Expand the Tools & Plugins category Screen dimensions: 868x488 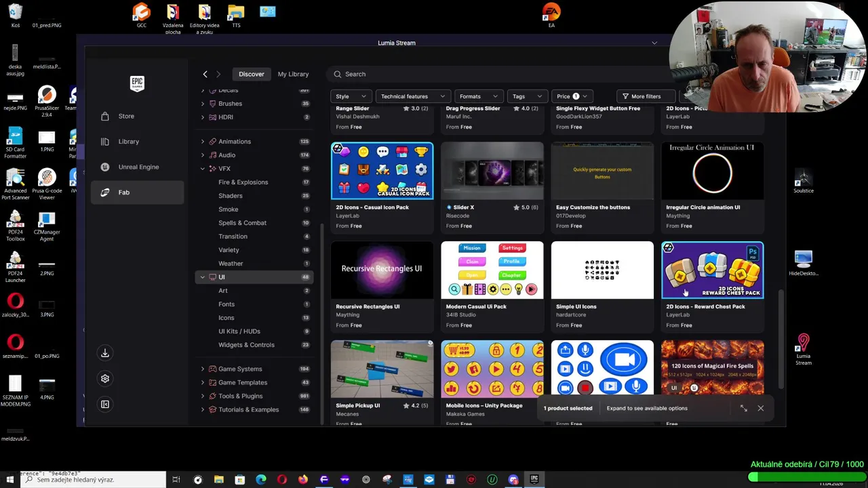pyautogui.click(x=202, y=396)
